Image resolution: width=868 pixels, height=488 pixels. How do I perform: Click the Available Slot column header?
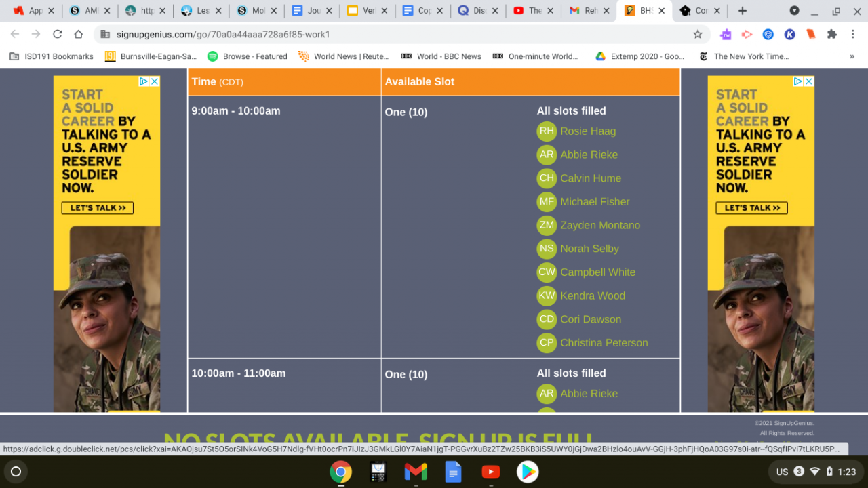pyautogui.click(x=530, y=81)
